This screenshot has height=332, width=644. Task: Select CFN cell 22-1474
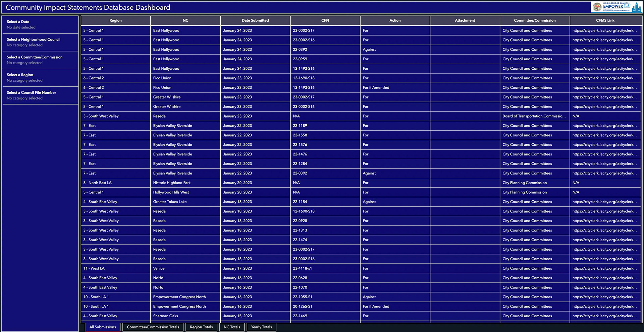(x=325, y=240)
